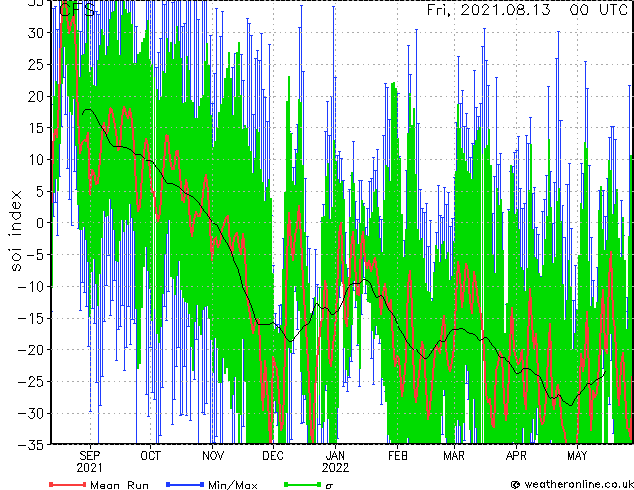Screen dimensions: 634x490
Task: Click the y-axis value '-30'
Action: [x=30, y=414]
